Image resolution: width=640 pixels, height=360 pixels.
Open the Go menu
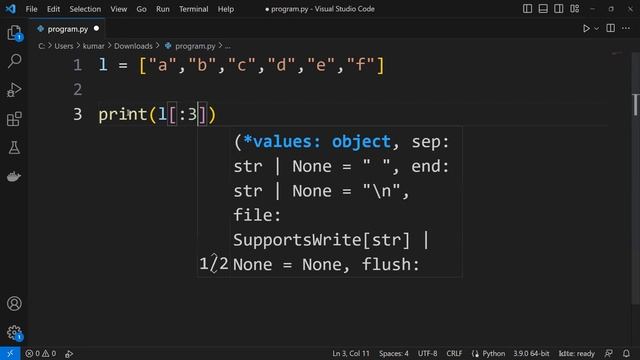(141, 9)
